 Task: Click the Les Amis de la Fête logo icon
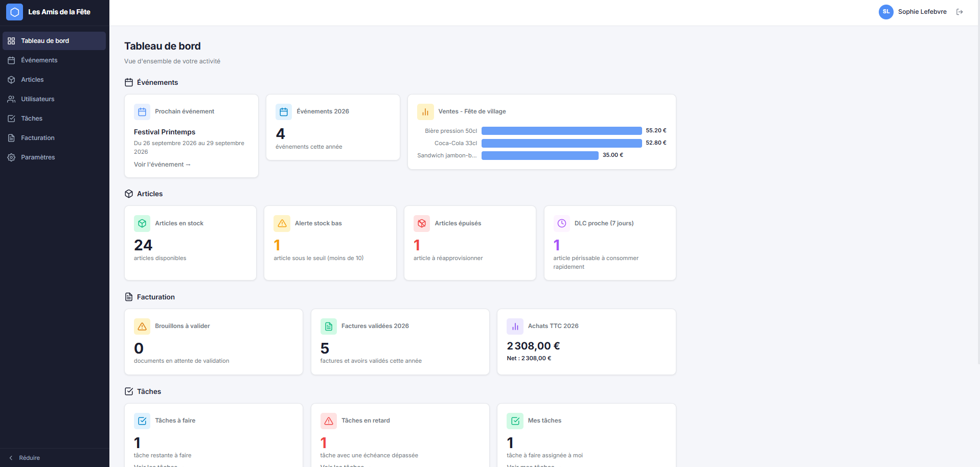click(14, 12)
